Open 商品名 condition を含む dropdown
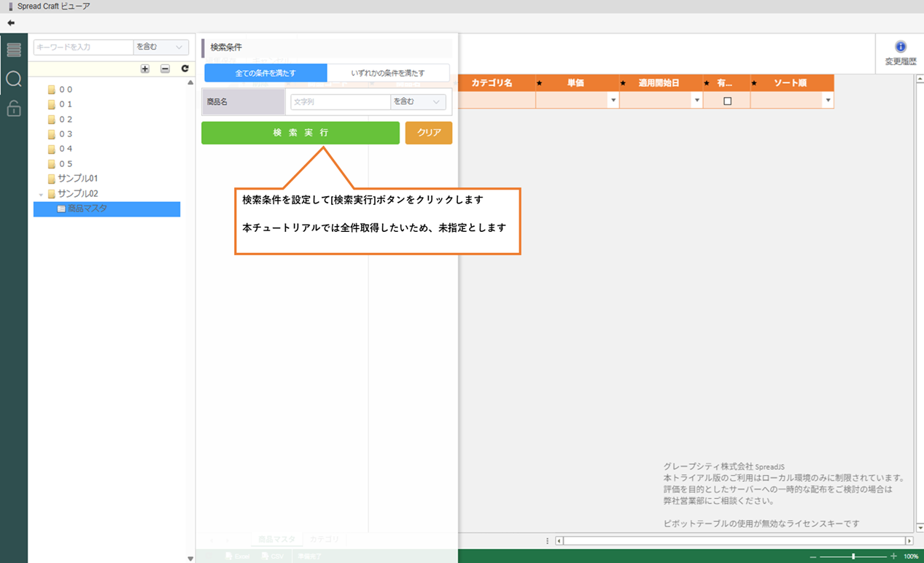 click(x=418, y=102)
